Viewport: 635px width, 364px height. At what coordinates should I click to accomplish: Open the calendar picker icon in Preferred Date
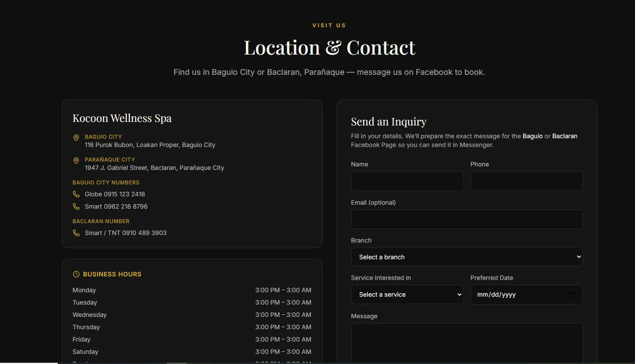(572, 294)
